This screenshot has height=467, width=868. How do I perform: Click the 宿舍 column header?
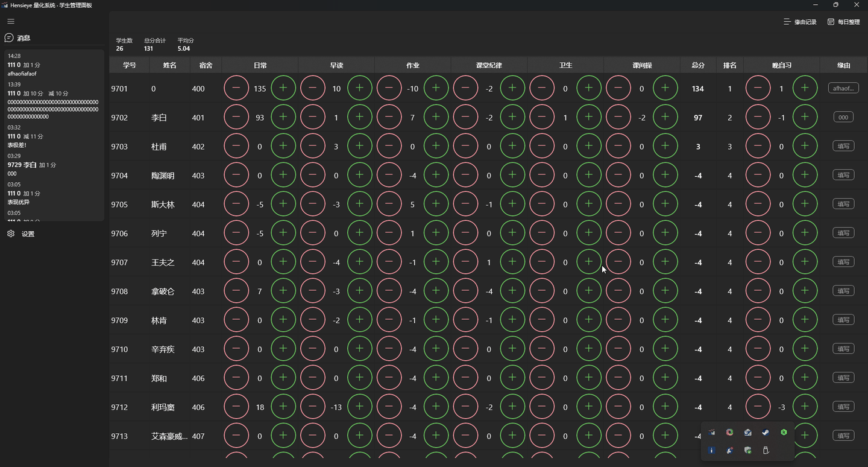tap(206, 65)
